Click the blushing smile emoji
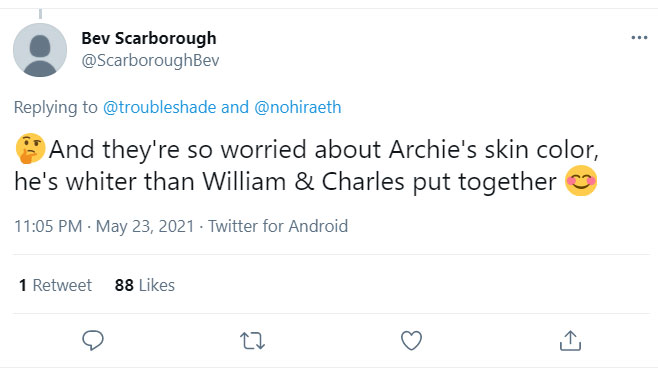Viewport: 658px width, 379px height. (x=581, y=181)
